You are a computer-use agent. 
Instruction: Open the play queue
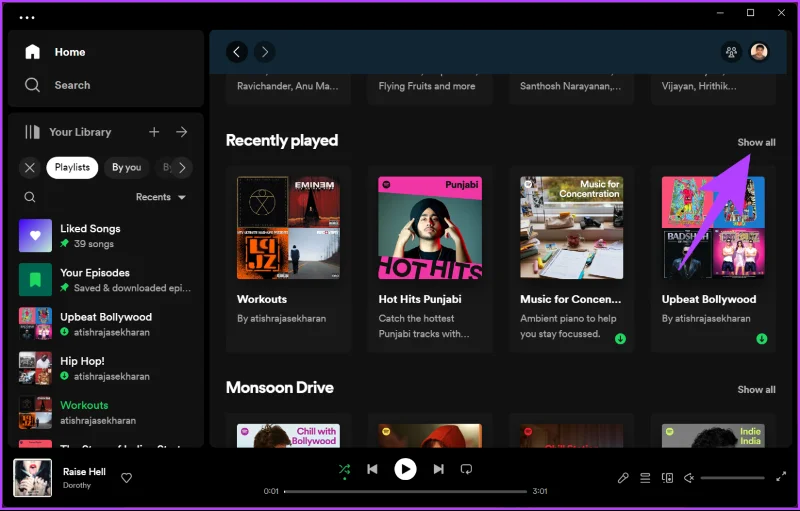645,478
